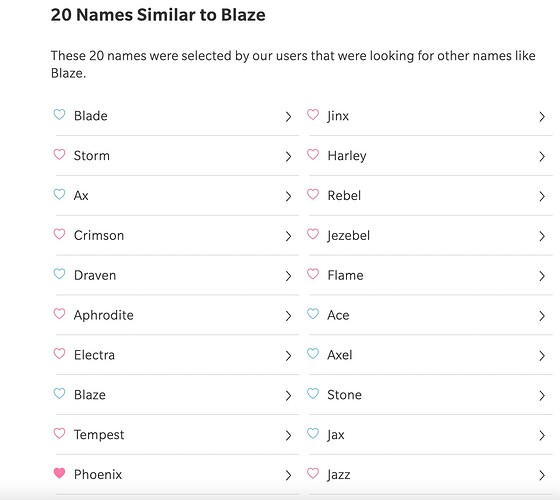The image size is (560, 500).
Task: Click the Blaze name row
Action: pos(175,395)
